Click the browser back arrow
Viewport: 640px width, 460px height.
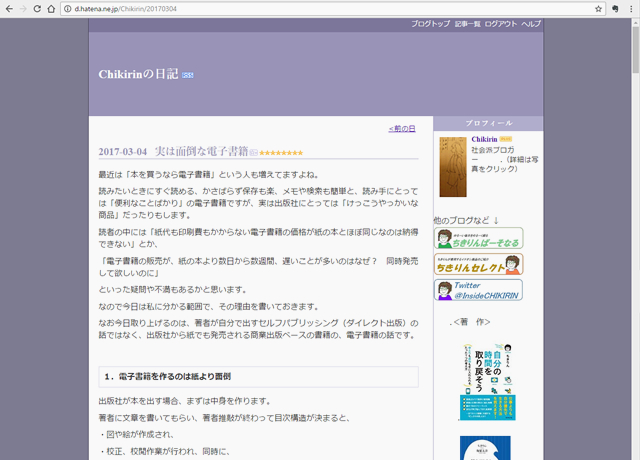pyautogui.click(x=10, y=8)
